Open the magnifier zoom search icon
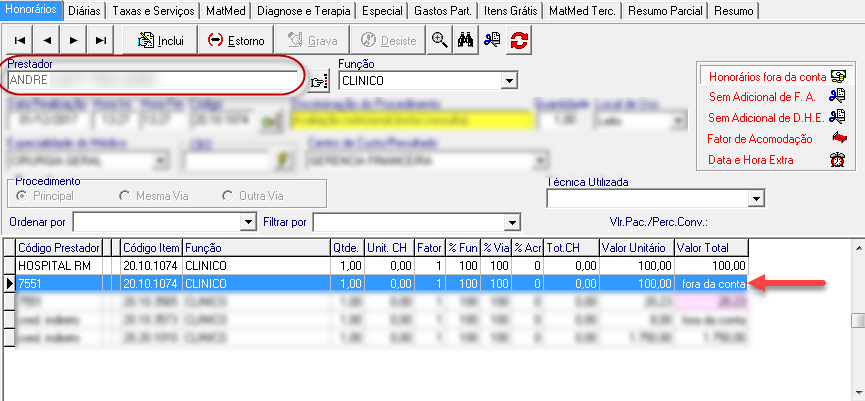 (440, 40)
